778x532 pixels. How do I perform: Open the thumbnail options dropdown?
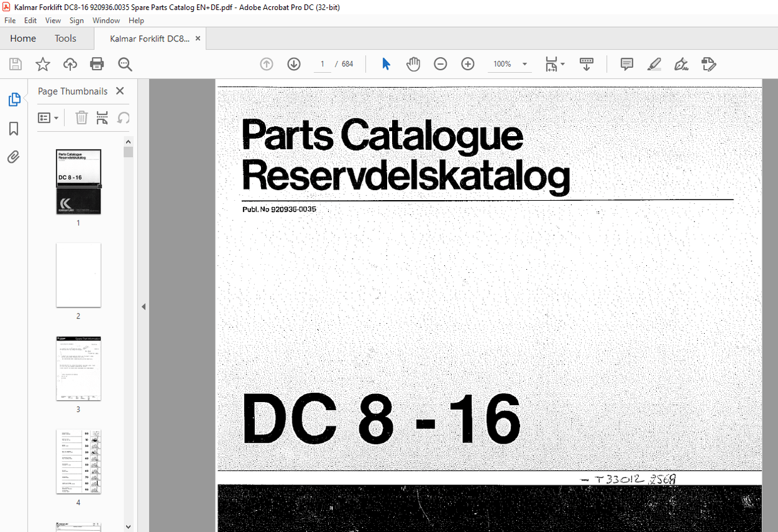(48, 117)
